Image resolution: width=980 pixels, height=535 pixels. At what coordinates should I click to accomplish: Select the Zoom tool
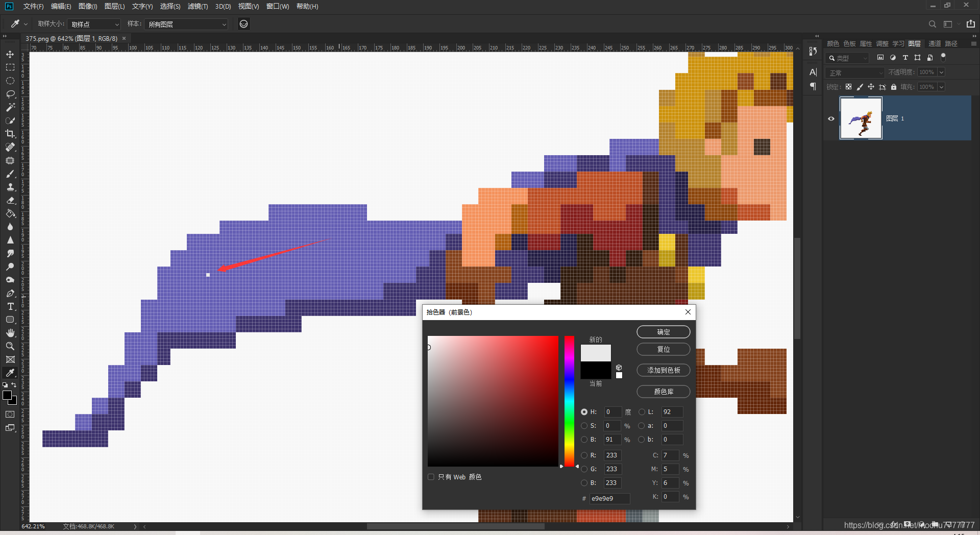point(10,346)
